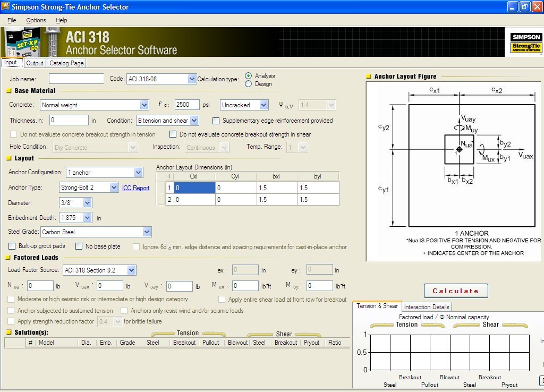Click the Simpson Strong-Tie logo top right

pos(525,42)
